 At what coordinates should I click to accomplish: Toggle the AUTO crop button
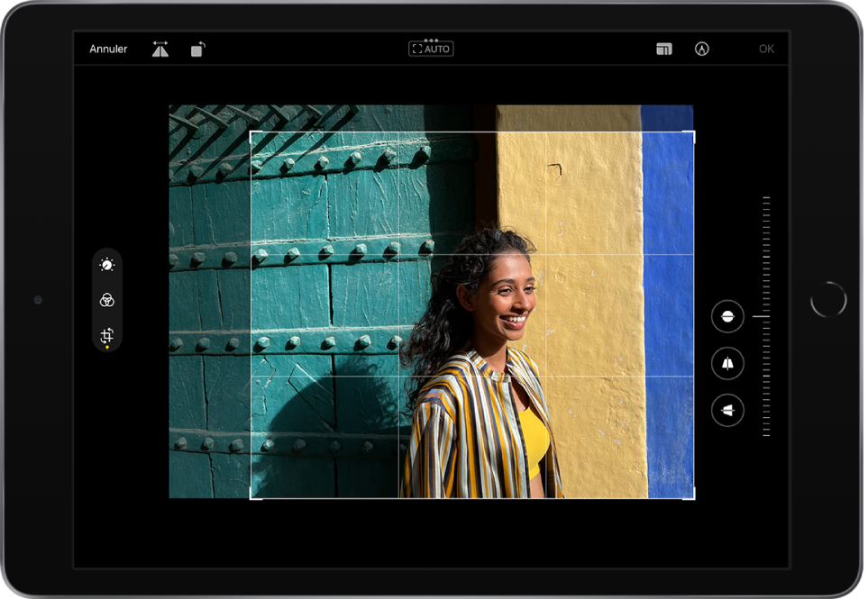click(x=431, y=50)
